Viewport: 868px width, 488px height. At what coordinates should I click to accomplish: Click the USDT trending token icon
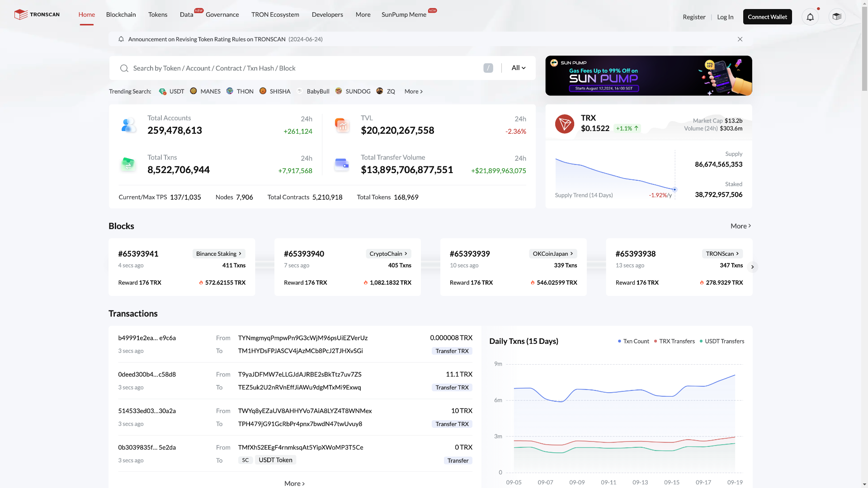[x=162, y=91]
